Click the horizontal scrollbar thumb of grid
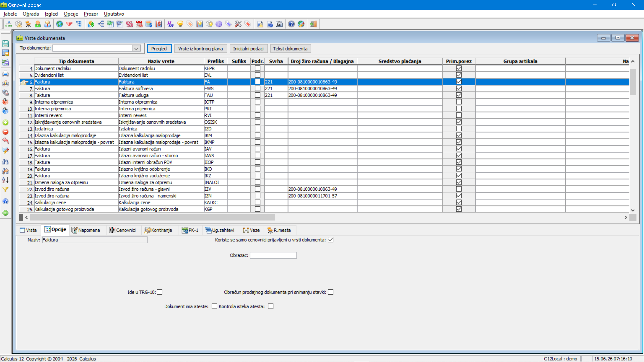Image resolution: width=644 pixels, height=362 pixels. pos(152,217)
